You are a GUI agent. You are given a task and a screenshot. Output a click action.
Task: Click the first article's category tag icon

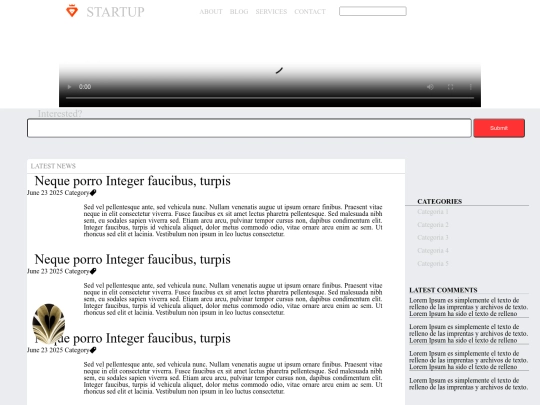pos(93,193)
